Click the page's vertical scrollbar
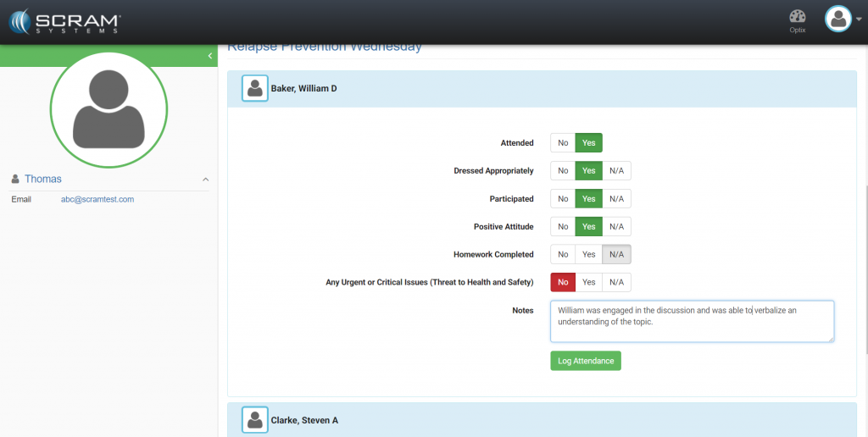Image resolution: width=868 pixels, height=437 pixels. (x=864, y=254)
